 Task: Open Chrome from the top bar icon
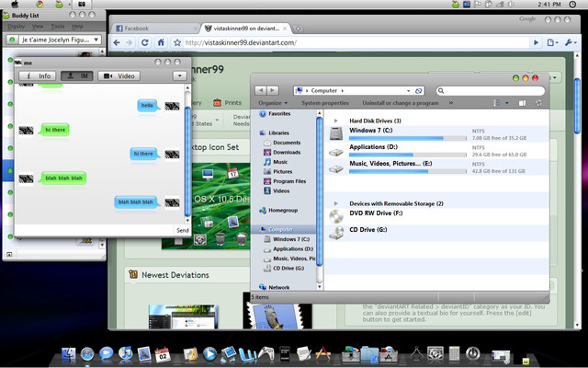(40, 4)
